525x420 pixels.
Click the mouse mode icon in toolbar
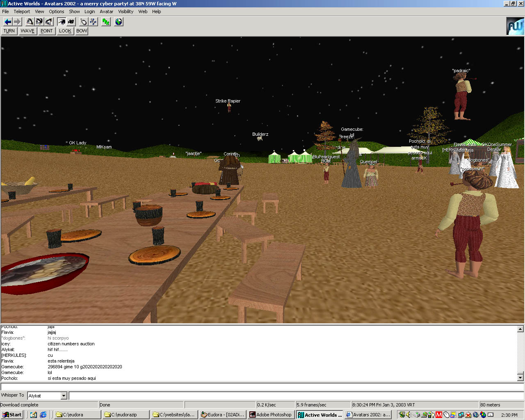pos(84,22)
